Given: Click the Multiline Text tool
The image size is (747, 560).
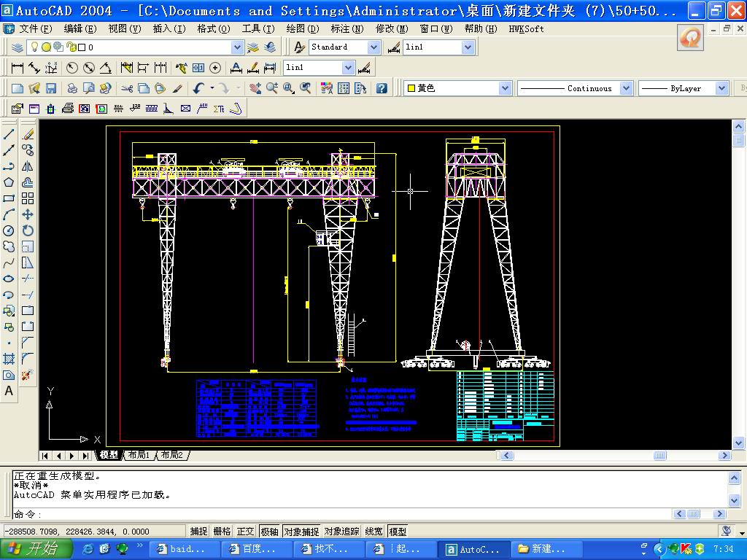Looking at the screenshot, I should (9, 391).
